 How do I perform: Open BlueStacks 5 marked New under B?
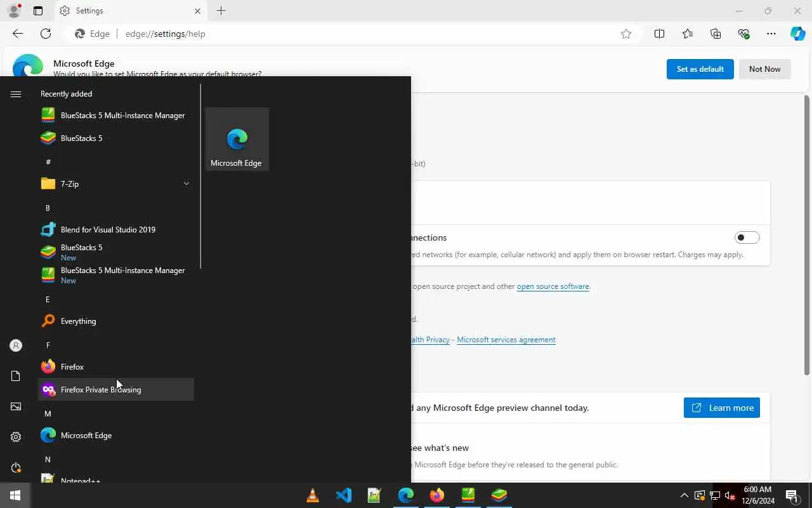[x=115, y=252]
